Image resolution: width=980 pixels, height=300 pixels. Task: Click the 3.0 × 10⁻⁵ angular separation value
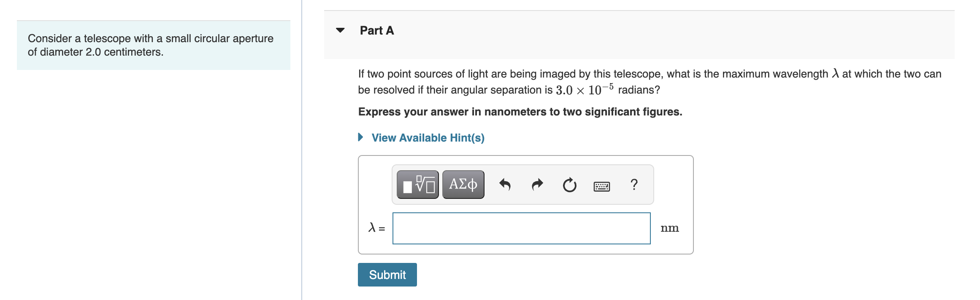click(584, 90)
